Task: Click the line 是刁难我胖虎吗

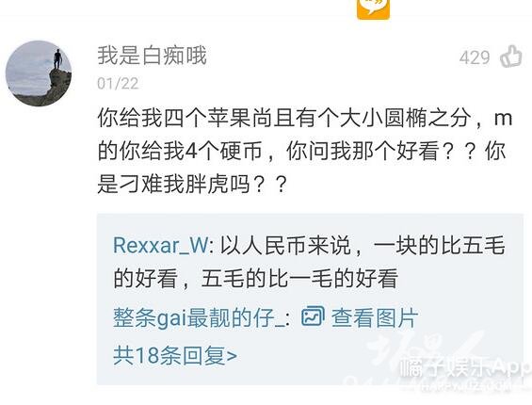Action: tap(192, 184)
